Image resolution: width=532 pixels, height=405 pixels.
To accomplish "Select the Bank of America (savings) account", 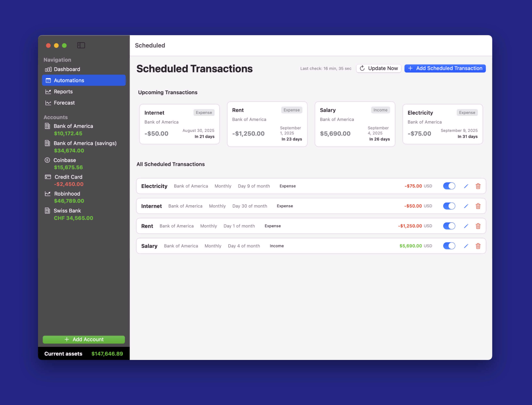I will [83, 147].
